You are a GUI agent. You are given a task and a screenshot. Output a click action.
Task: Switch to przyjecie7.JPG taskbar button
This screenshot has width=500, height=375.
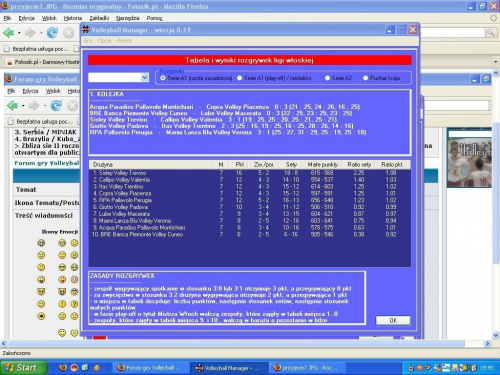[x=308, y=368]
